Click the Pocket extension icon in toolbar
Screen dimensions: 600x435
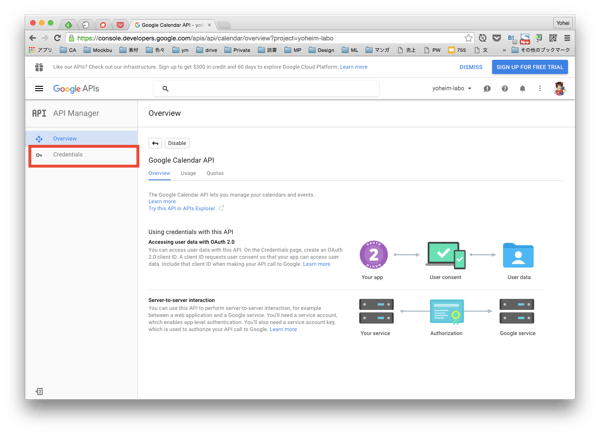click(x=497, y=38)
